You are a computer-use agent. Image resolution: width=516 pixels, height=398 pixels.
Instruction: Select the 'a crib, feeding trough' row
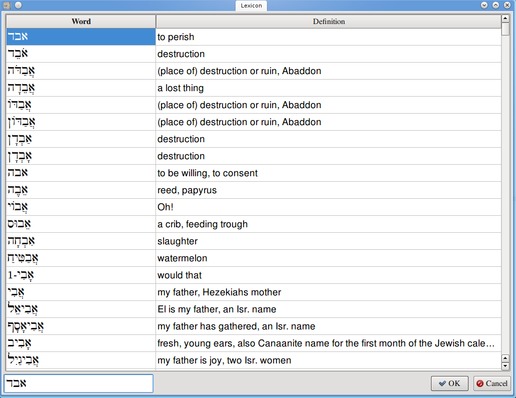tap(253, 224)
